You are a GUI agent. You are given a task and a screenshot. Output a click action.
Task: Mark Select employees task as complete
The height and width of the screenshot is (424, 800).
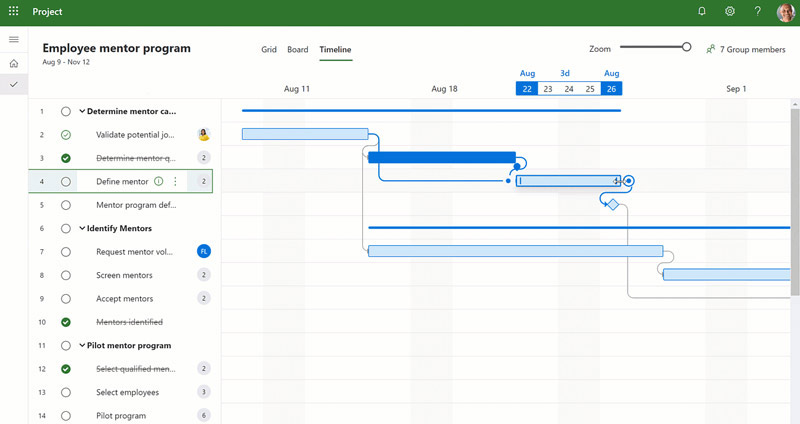(x=66, y=392)
